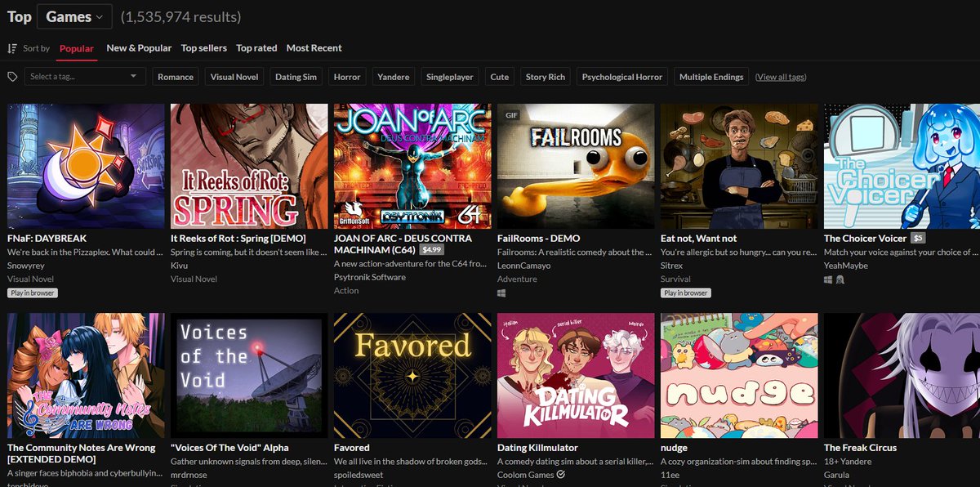
Task: Click the tag icon beside the tag selector
Action: pyautogui.click(x=12, y=77)
